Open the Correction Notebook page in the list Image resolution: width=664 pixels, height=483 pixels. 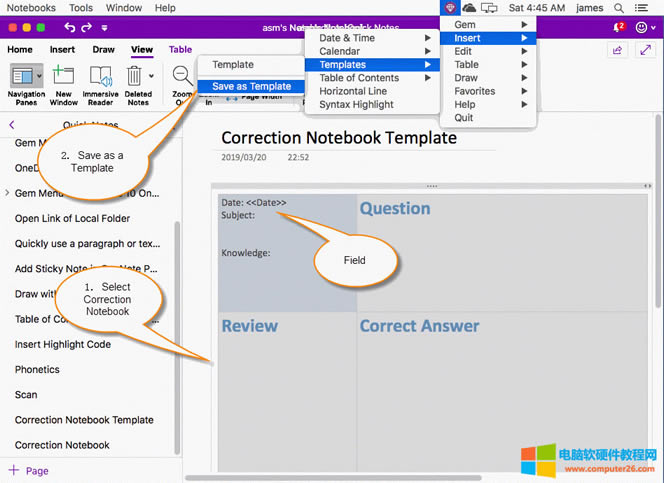62,445
